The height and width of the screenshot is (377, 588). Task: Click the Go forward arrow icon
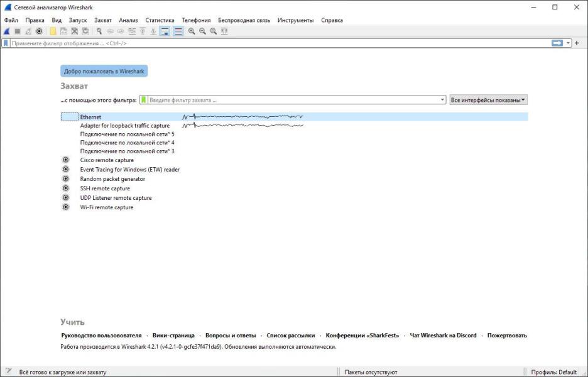tap(121, 31)
